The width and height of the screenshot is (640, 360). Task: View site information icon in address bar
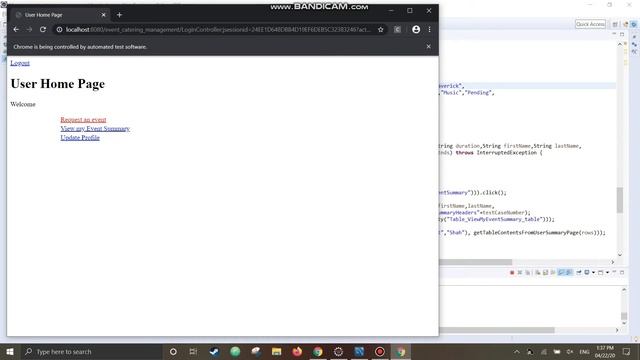coord(59,29)
